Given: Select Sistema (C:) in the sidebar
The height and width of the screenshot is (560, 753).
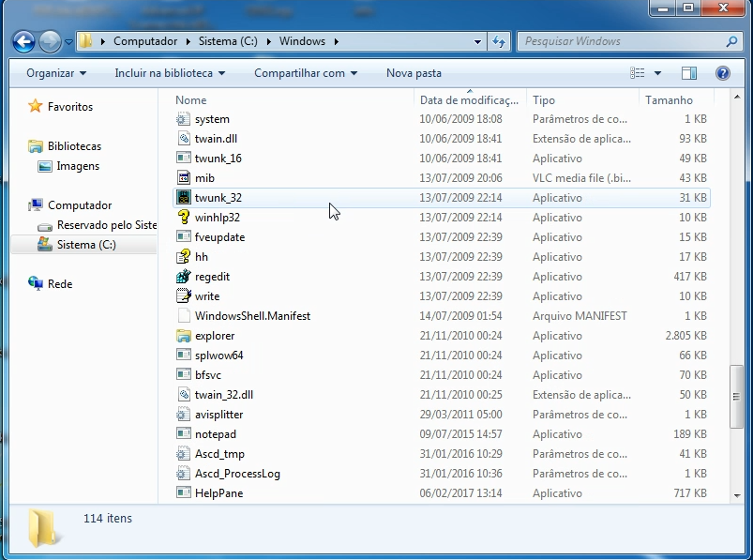Looking at the screenshot, I should click(x=86, y=245).
